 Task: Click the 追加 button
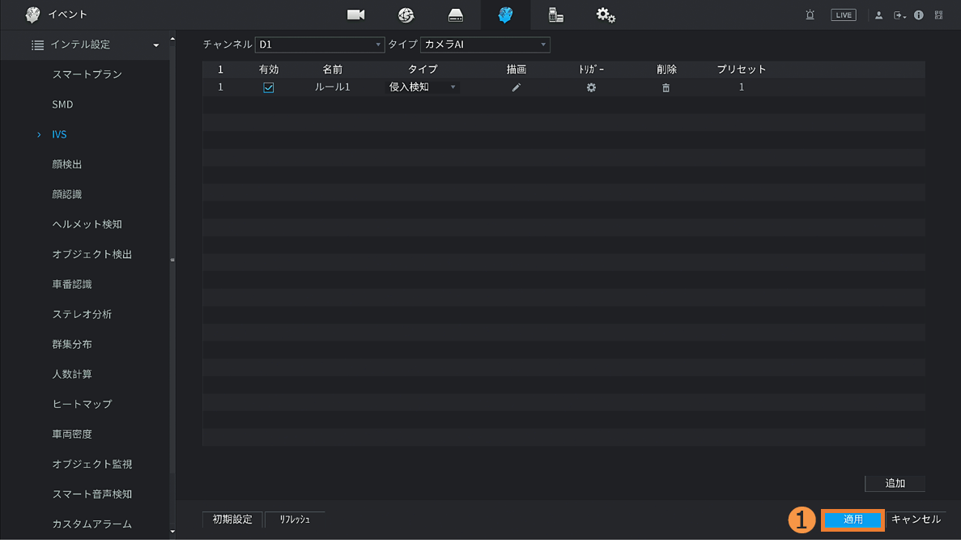895,483
